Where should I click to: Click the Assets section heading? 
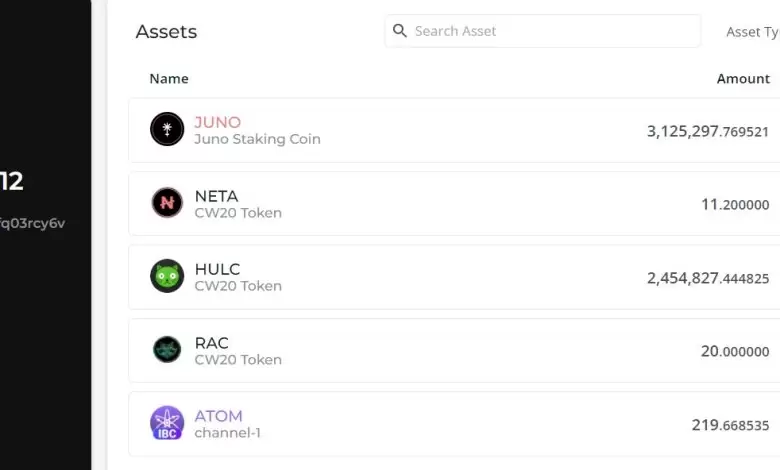click(166, 32)
